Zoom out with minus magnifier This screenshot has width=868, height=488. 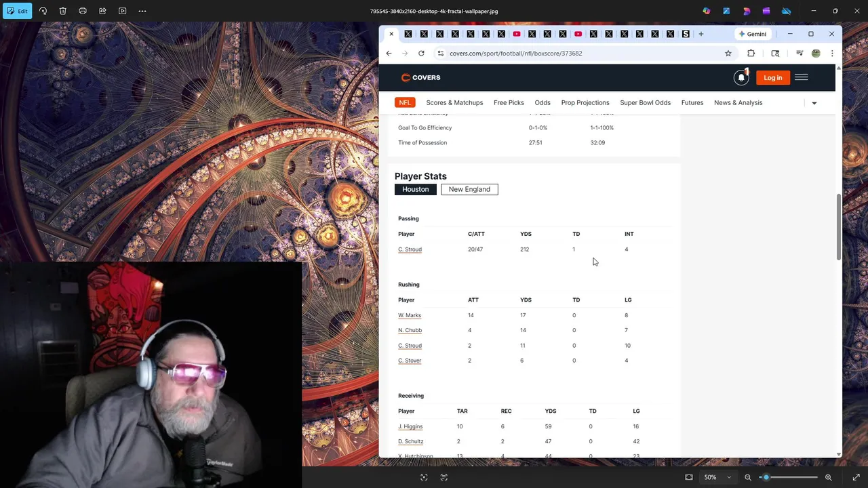748,477
